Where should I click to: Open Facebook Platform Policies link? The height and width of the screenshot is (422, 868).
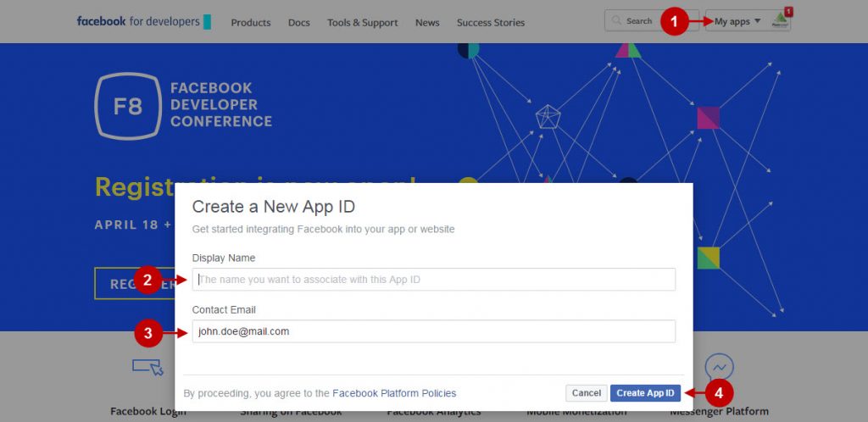point(394,393)
